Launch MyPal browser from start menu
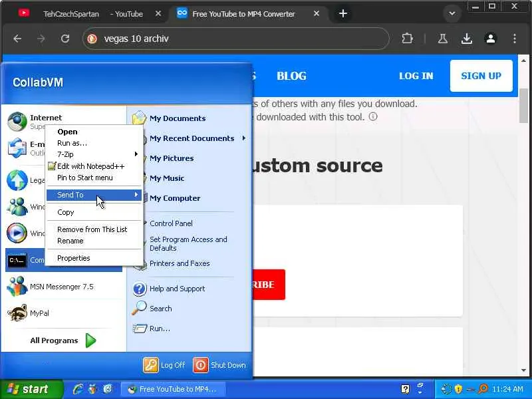The height and width of the screenshot is (399, 532). (x=63, y=313)
